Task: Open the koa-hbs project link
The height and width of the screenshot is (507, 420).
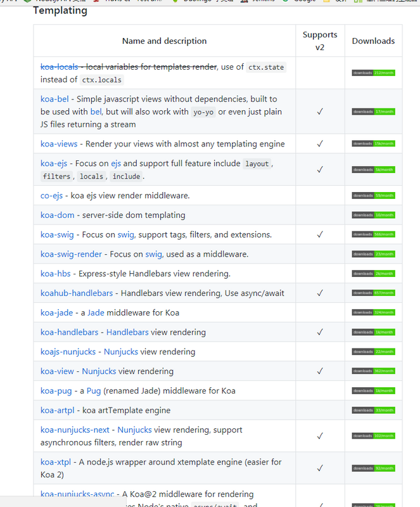Action: coord(56,274)
